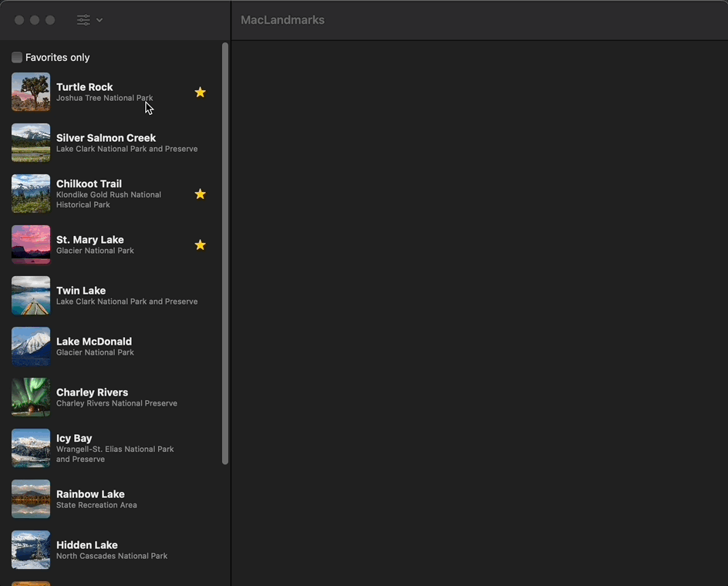Select the Silver Salmon Creek title
The height and width of the screenshot is (586, 728).
click(x=106, y=138)
